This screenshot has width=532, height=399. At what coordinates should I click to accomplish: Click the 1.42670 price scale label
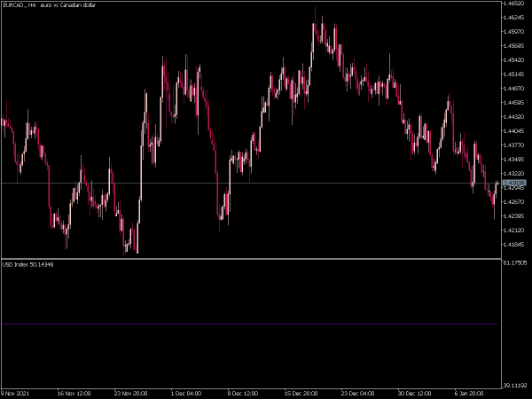(514, 202)
